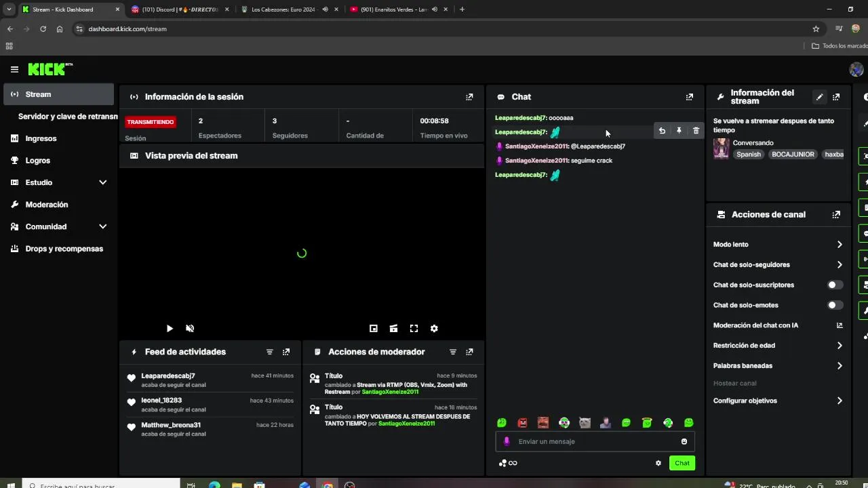This screenshot has width=868, height=488.
Task: Open Moderación del chat con IA
Action: pos(778,325)
